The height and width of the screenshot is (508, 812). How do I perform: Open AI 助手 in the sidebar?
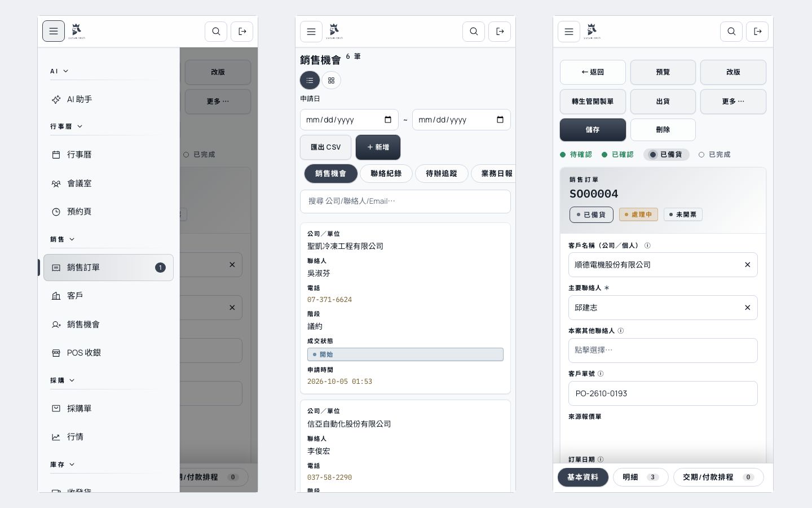108,99
